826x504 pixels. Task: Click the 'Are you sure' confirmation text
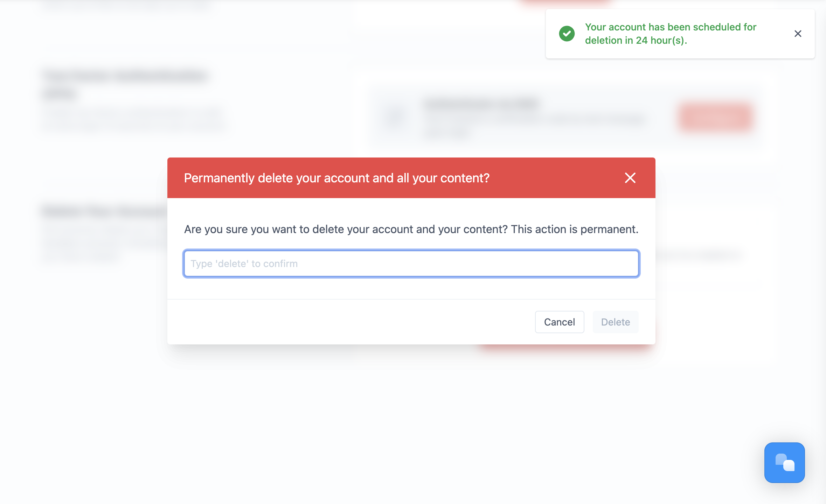tap(411, 229)
